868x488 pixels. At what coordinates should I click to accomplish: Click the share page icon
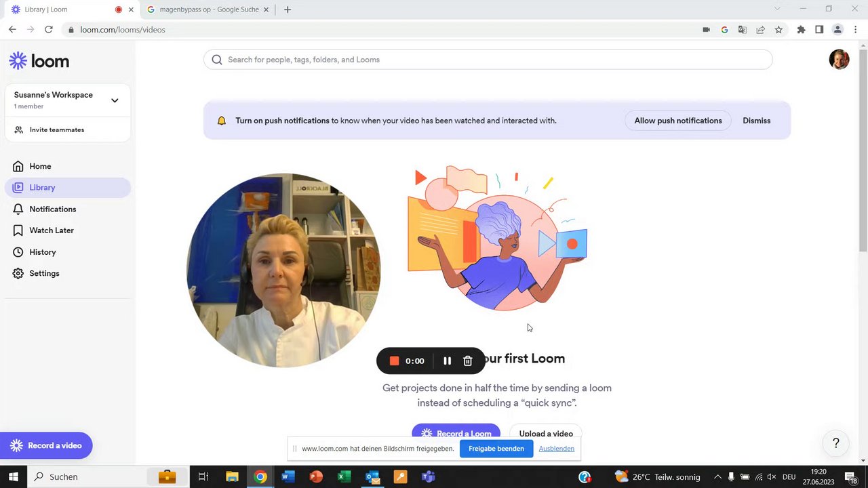761,30
